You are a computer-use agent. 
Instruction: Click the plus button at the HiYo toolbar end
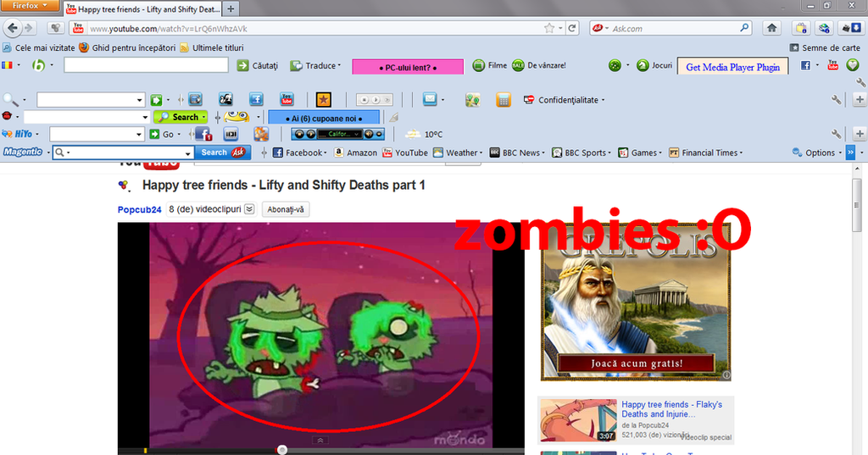(x=860, y=134)
